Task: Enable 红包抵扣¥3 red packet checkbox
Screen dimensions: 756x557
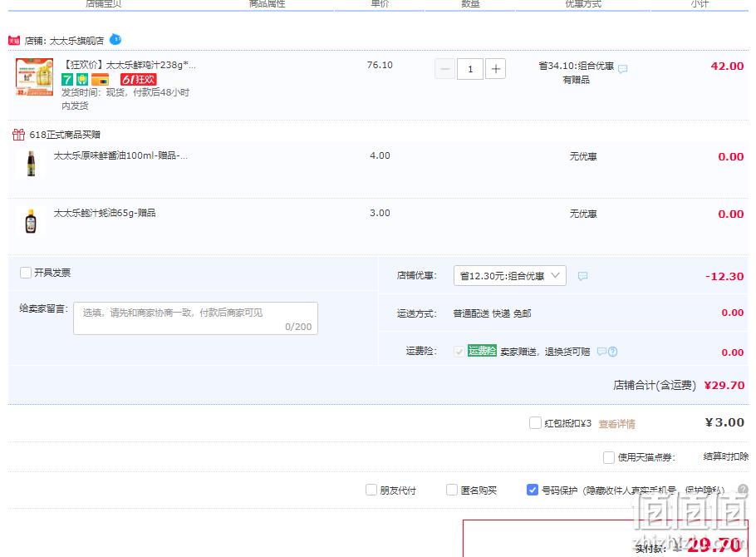Action: point(535,423)
